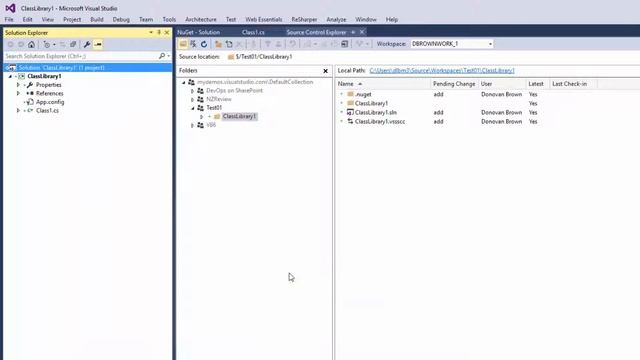This screenshot has height=360, width=640.
Task: Select the .nuget folder row
Action: (x=486, y=94)
